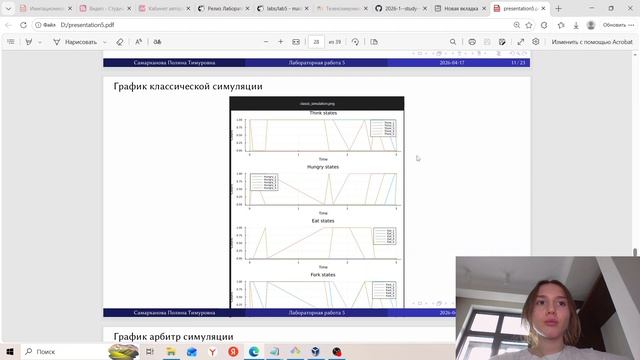Screen dimensions: 640x360
Task: Open Yandex browser Y icon on taskbar
Action: (212, 351)
